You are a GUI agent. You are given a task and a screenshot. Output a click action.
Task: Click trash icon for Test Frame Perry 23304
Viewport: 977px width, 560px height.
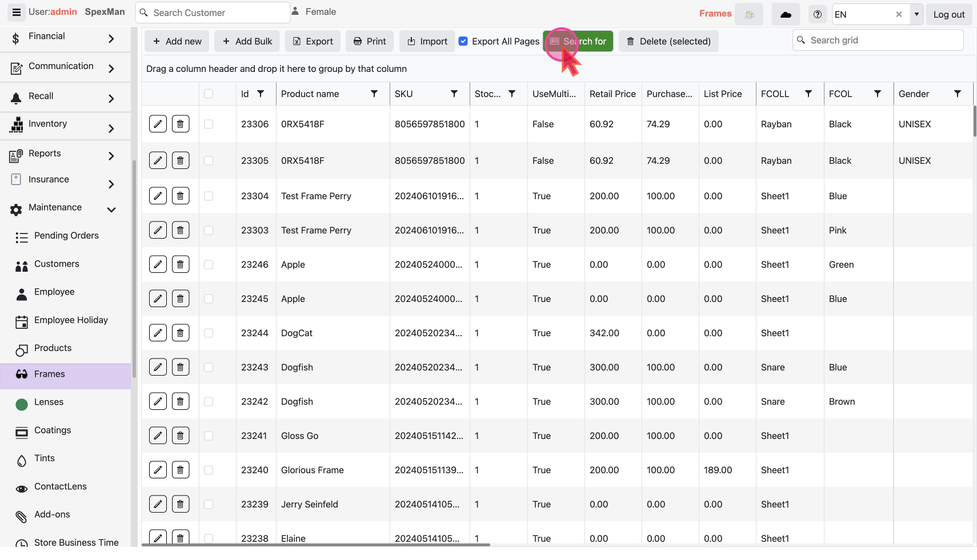(x=181, y=196)
